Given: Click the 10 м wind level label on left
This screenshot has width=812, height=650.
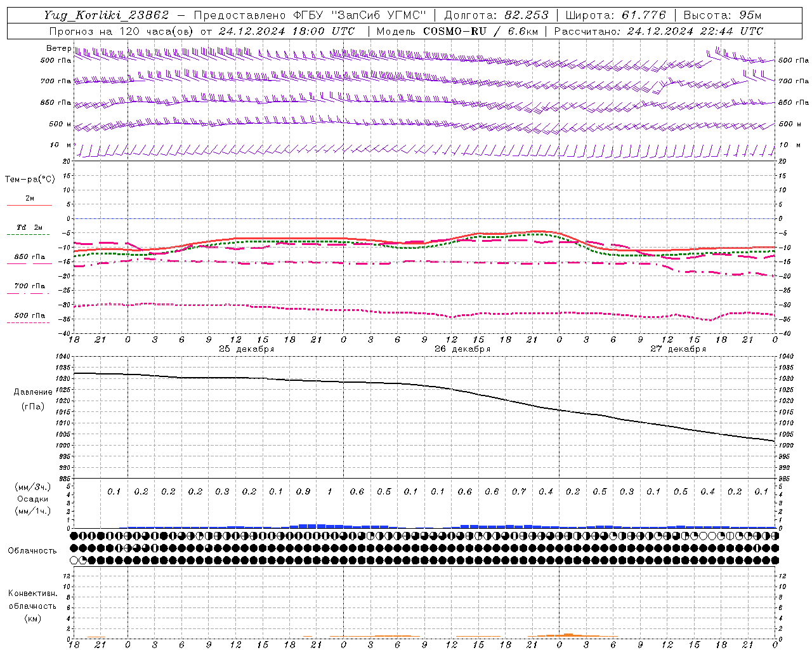Looking at the screenshot, I should pos(61,145).
